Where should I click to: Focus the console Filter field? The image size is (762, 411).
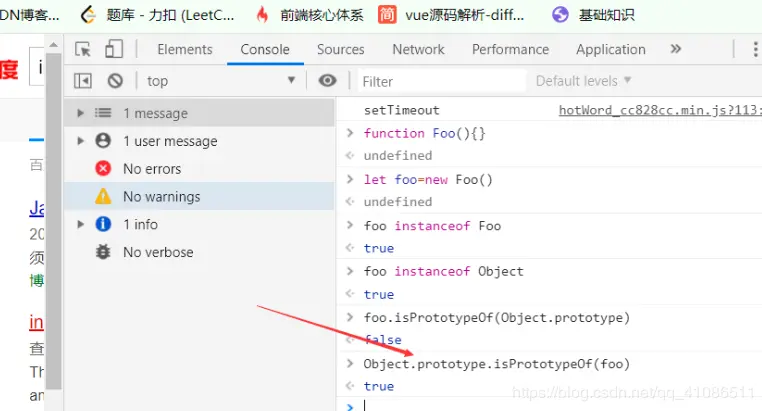[x=442, y=81]
